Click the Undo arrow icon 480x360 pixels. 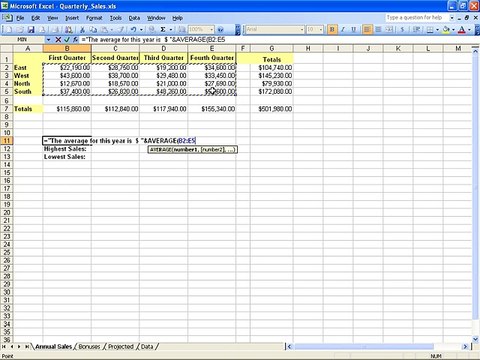click(133, 30)
